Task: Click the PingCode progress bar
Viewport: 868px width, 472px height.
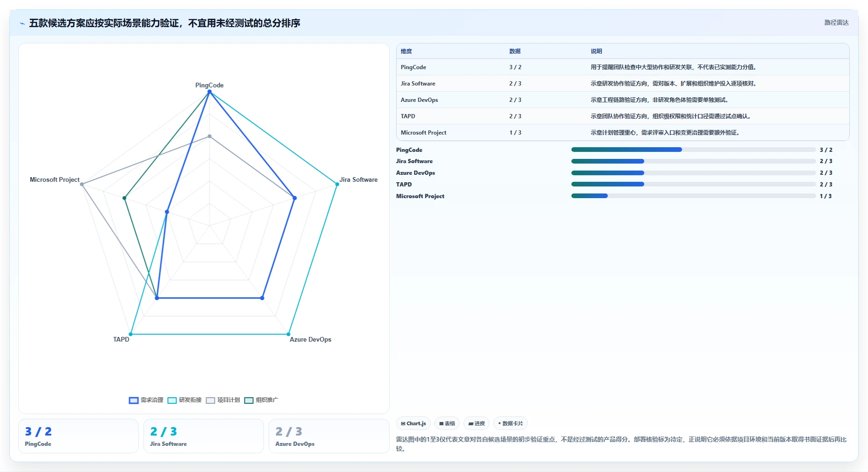Action: pyautogui.click(x=693, y=150)
